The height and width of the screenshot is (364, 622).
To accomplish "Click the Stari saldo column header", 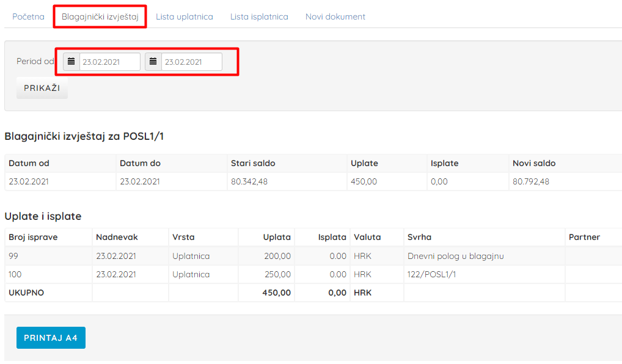I will [x=253, y=163].
